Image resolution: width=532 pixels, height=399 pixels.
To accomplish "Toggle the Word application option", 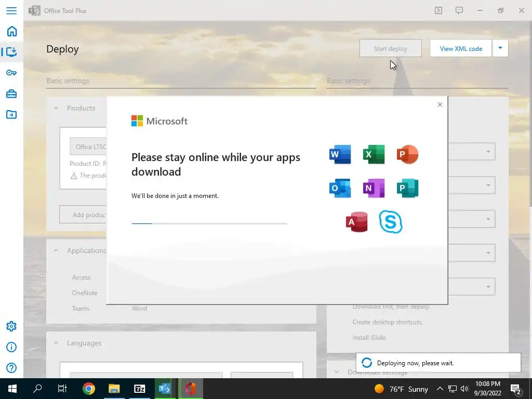I will [x=139, y=309].
